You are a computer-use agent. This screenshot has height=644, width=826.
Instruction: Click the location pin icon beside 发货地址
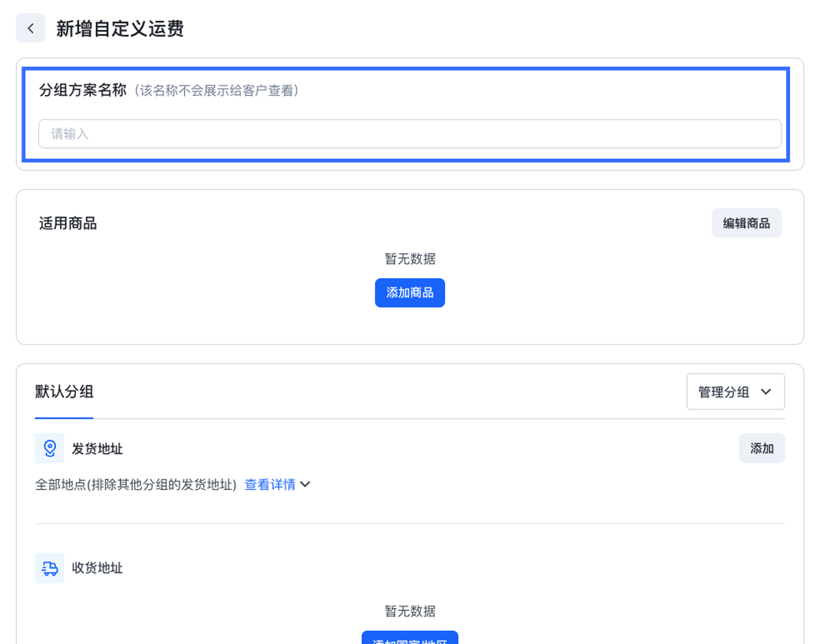50,449
